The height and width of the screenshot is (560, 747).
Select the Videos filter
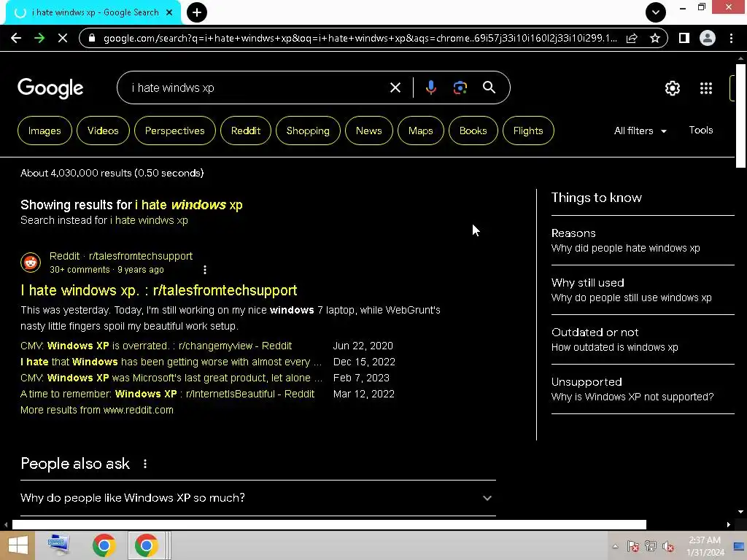(103, 131)
